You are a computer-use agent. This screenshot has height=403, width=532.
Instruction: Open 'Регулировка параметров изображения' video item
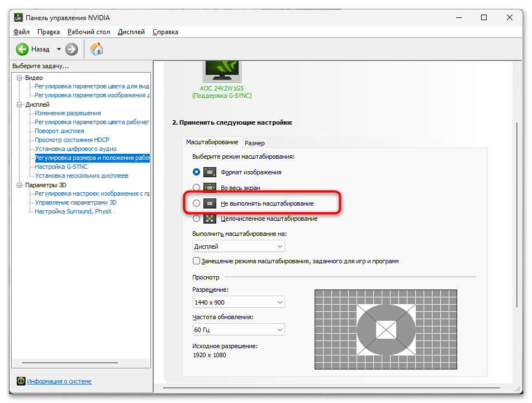click(x=92, y=96)
